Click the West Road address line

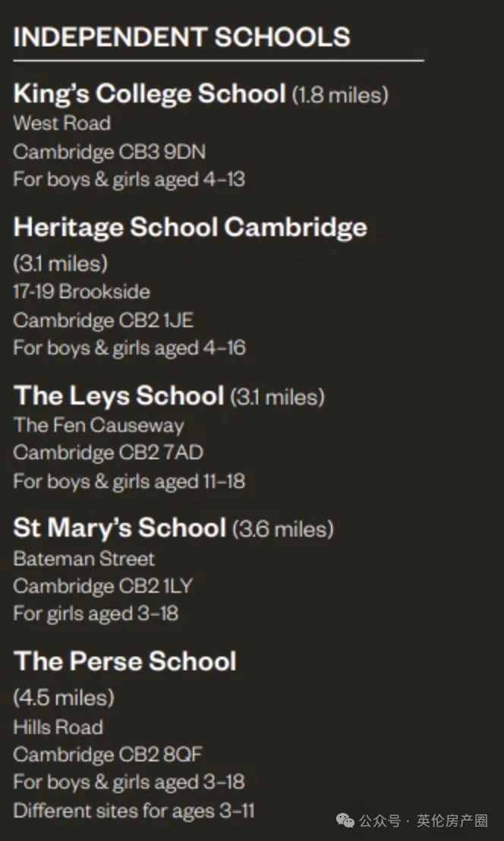click(x=62, y=123)
